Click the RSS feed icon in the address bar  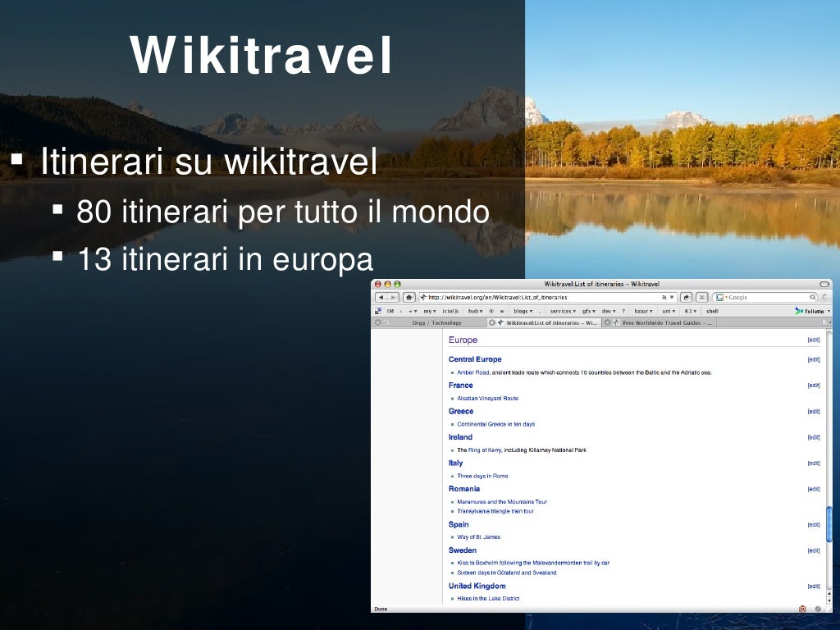click(664, 297)
